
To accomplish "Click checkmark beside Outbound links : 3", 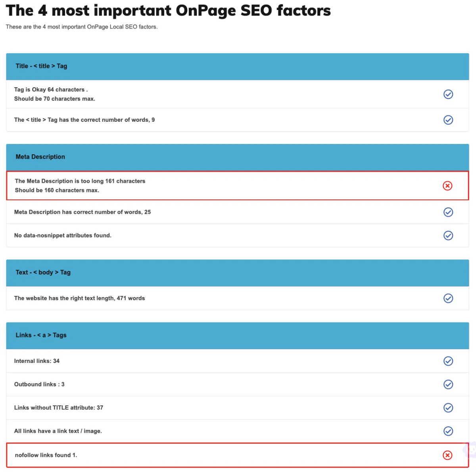I will click(x=448, y=384).
